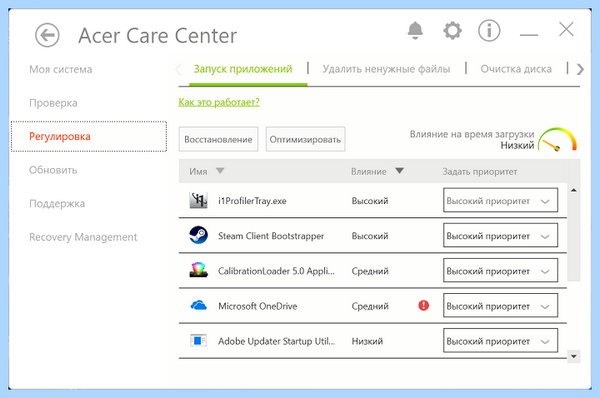Switch to Удалить ненужные файлы tab
The image size is (600, 398).
pos(386,69)
